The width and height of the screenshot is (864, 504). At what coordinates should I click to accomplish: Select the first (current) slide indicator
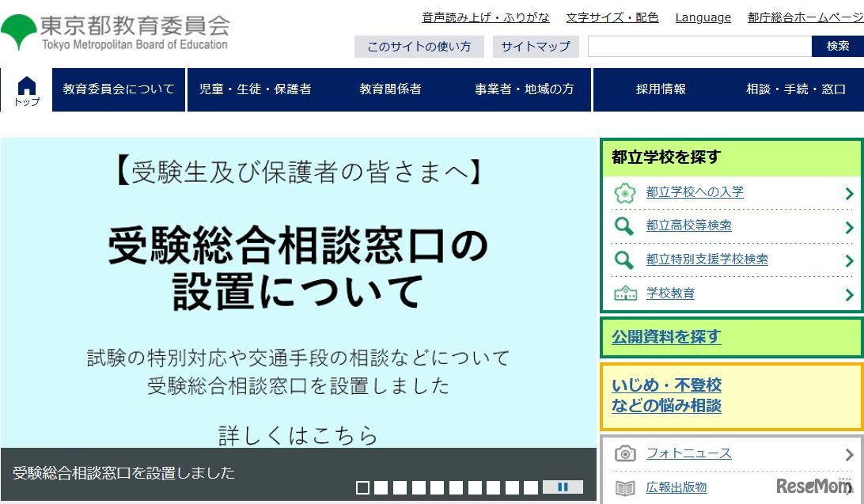(x=362, y=487)
